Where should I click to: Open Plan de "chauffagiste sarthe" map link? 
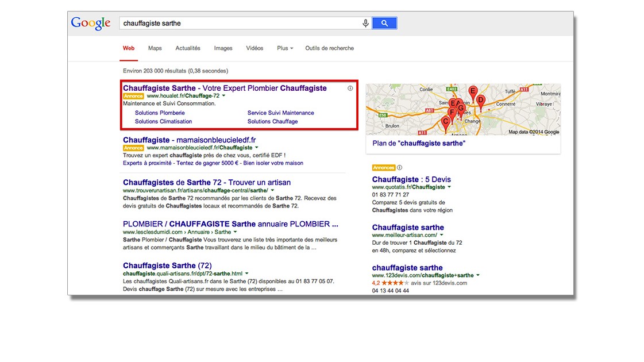pos(419,144)
